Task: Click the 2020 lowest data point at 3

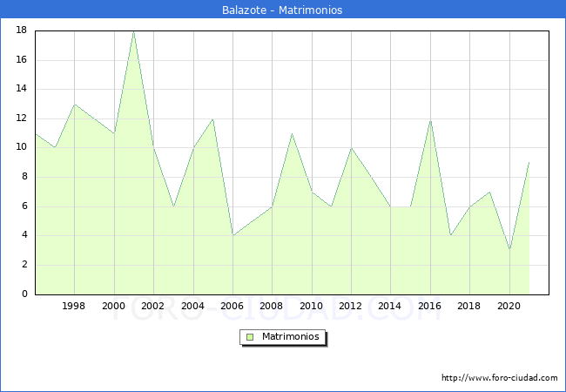Action: pos(509,249)
